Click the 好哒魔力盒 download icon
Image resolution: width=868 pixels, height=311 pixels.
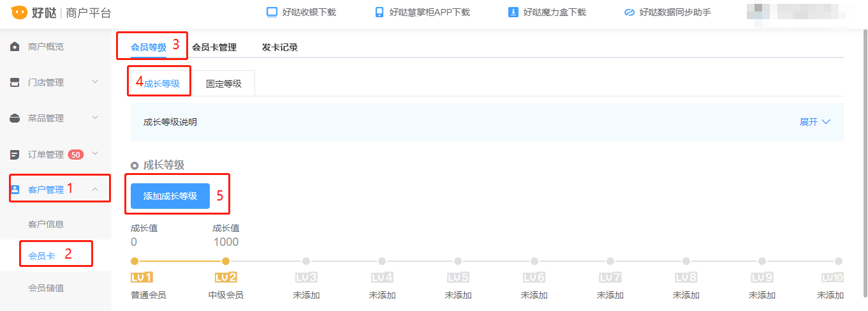coord(513,12)
